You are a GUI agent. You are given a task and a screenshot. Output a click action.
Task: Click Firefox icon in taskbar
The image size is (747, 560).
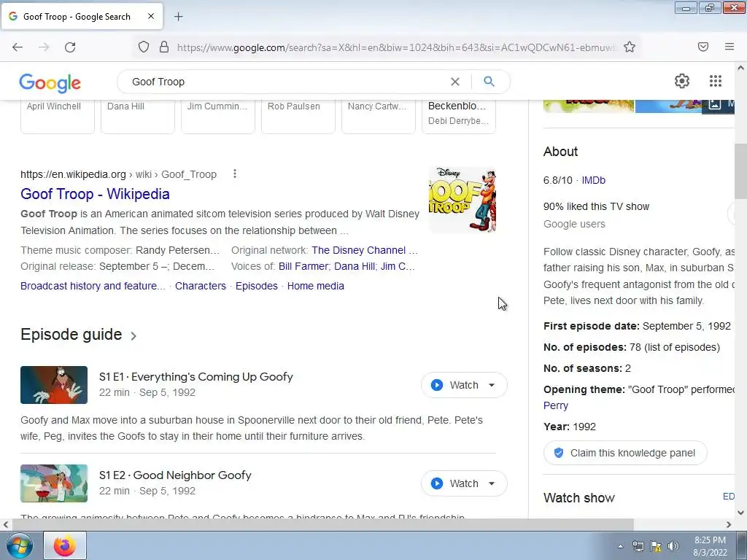point(65,545)
